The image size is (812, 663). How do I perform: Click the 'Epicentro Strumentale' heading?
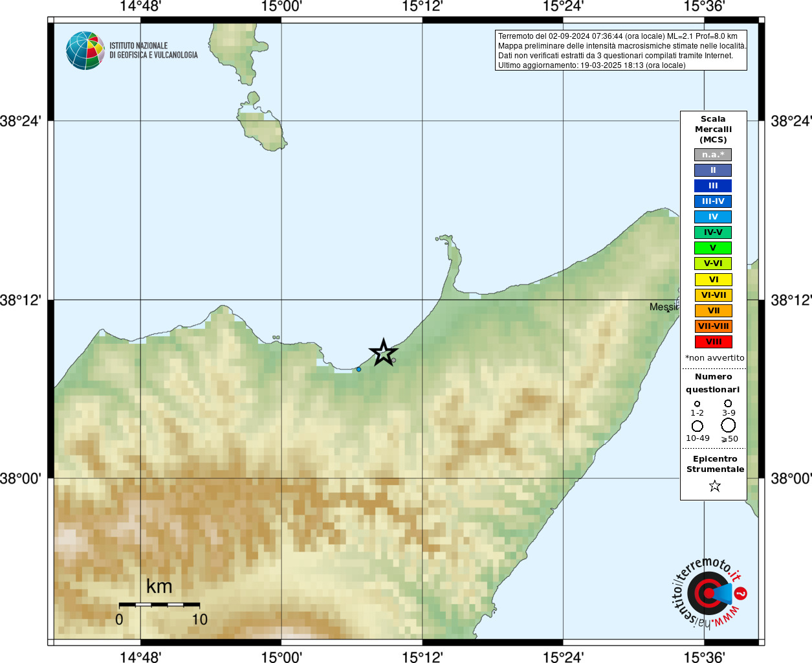pos(715,464)
